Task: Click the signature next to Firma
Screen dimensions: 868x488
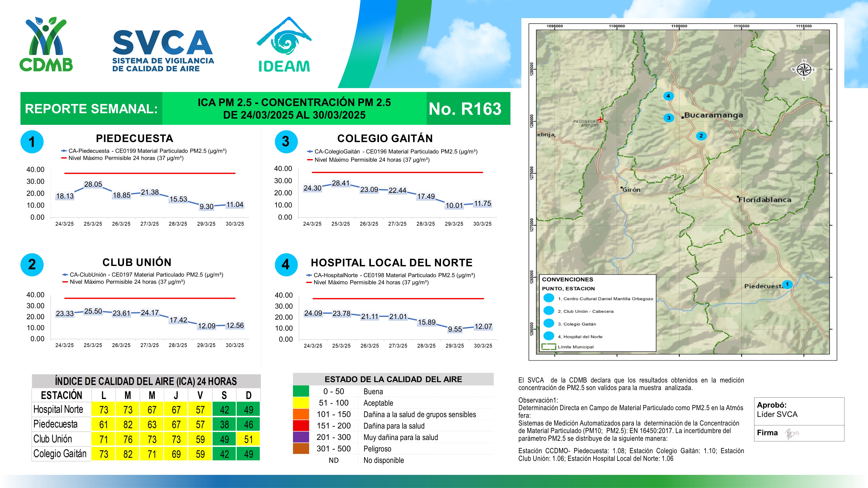Action: 791,433
